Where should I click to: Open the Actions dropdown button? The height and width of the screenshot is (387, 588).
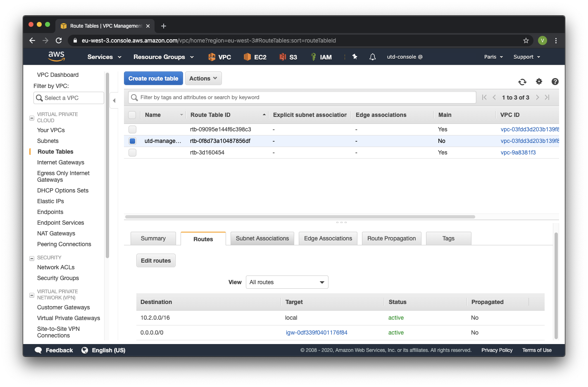point(203,78)
